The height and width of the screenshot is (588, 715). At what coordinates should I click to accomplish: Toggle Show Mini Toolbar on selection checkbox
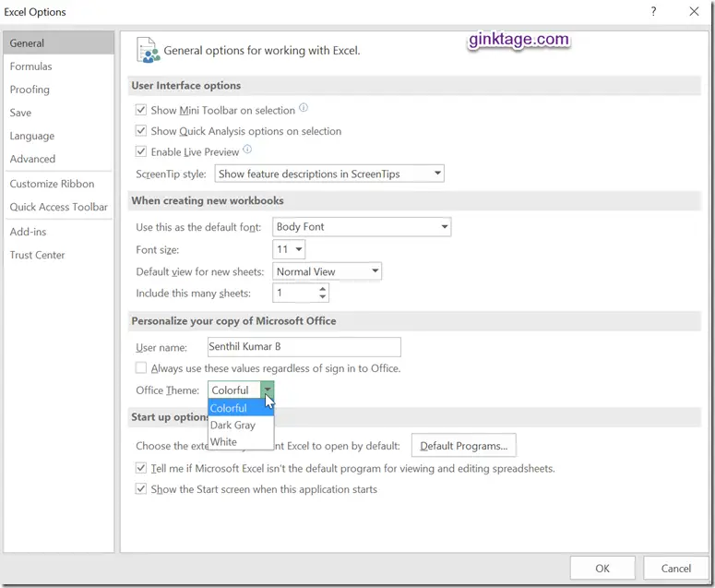click(141, 110)
